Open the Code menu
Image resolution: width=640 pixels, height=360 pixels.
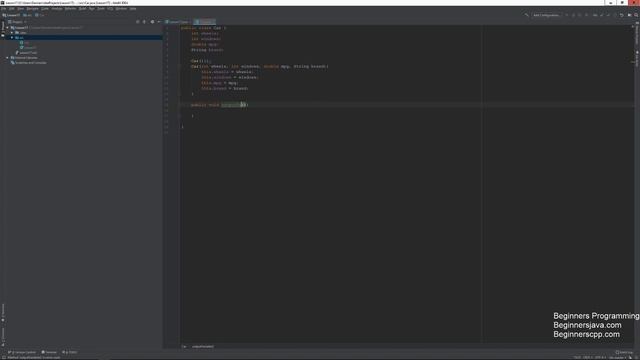[x=45, y=9]
